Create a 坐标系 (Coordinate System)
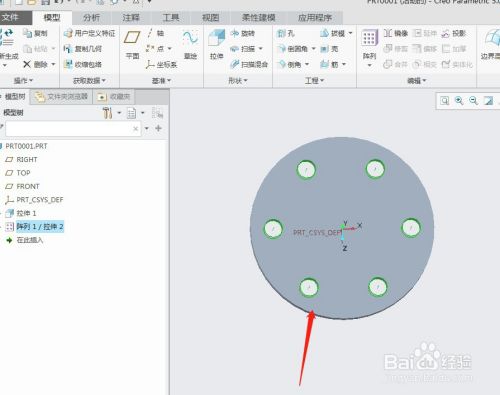The height and width of the screenshot is (395, 500). coord(161,64)
